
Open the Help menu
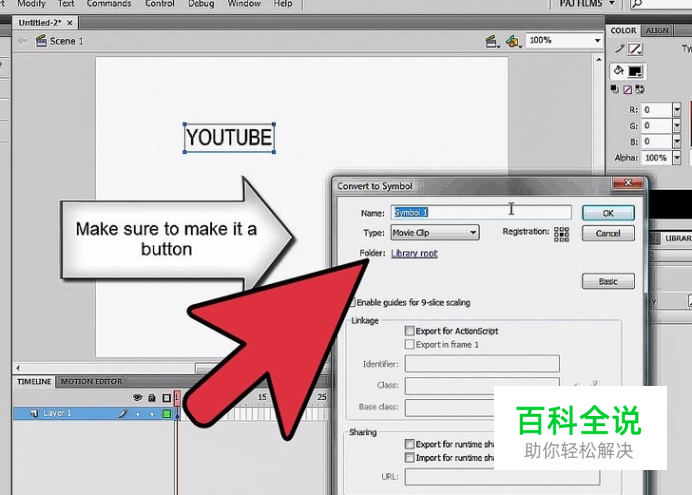[283, 4]
